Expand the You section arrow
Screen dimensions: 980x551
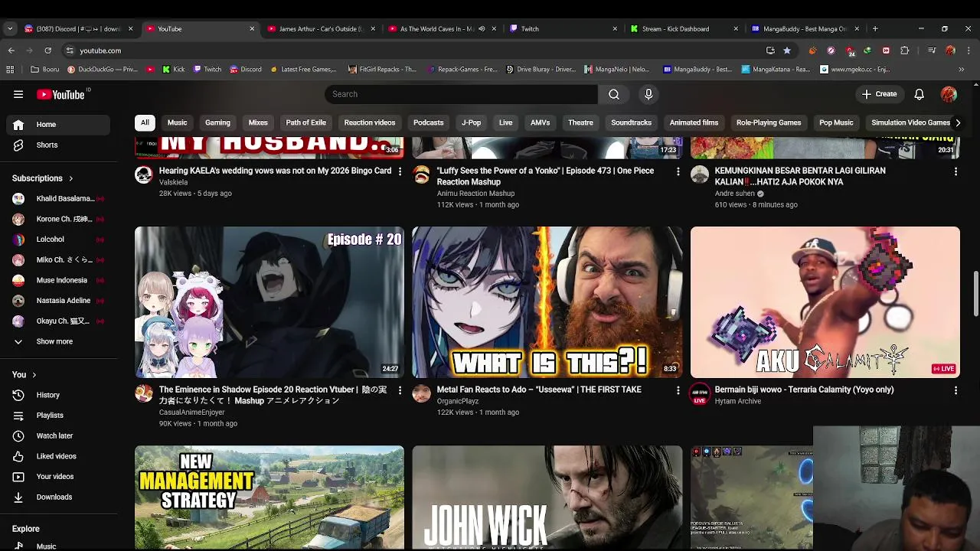[x=34, y=375]
